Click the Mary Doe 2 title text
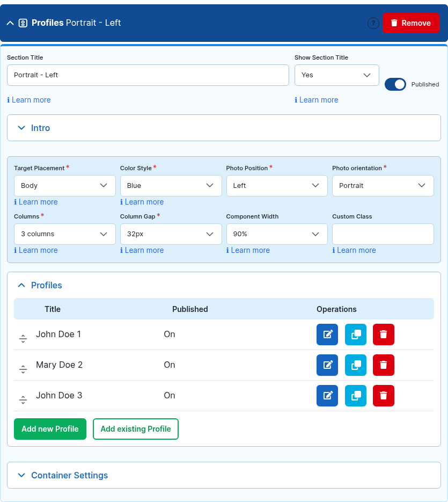 coord(59,365)
